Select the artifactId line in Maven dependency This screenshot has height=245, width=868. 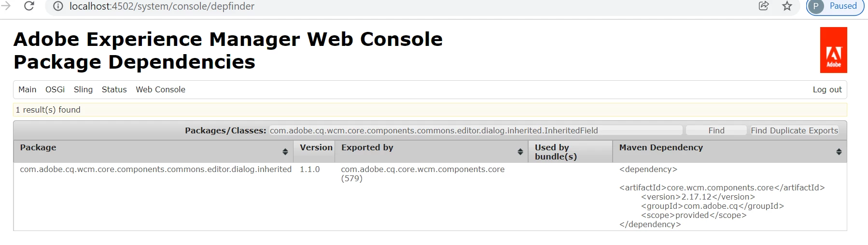[x=722, y=187]
